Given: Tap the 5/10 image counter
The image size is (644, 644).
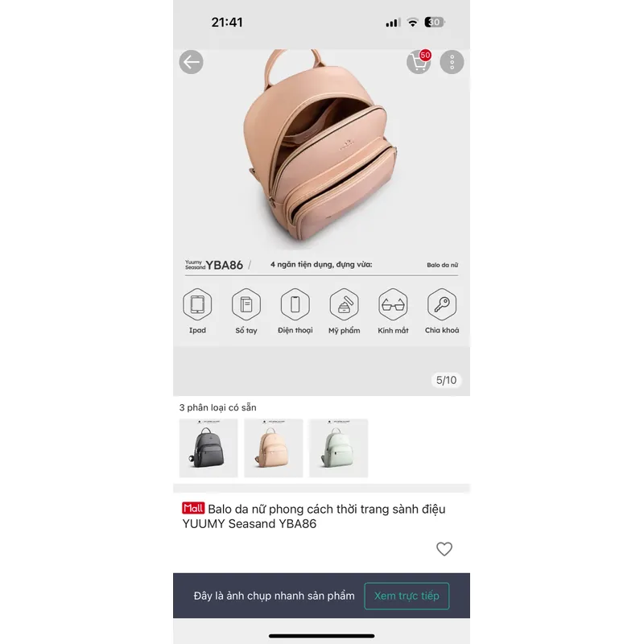Looking at the screenshot, I should pos(446,380).
